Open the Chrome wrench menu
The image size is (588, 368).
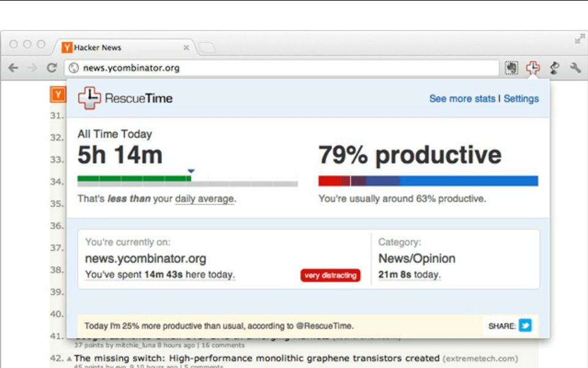[x=575, y=68]
